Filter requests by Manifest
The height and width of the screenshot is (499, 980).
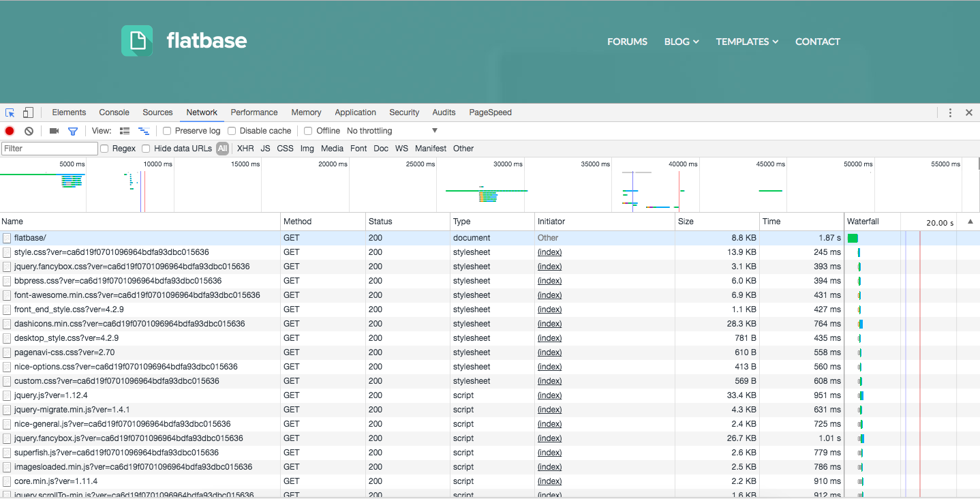(431, 149)
